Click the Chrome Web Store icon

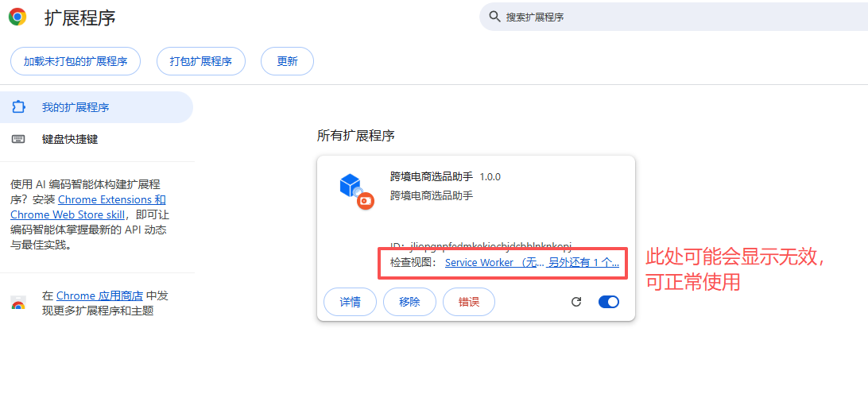click(18, 303)
